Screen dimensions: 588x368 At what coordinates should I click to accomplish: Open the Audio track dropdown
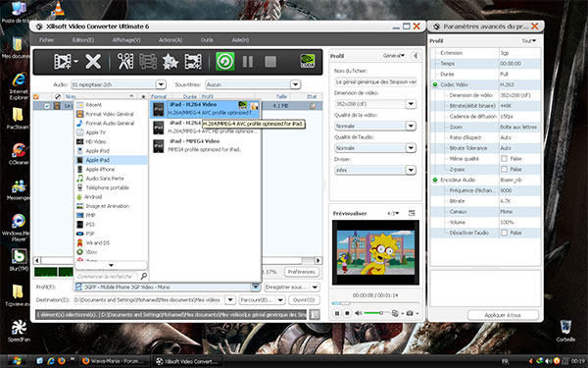click(161, 84)
